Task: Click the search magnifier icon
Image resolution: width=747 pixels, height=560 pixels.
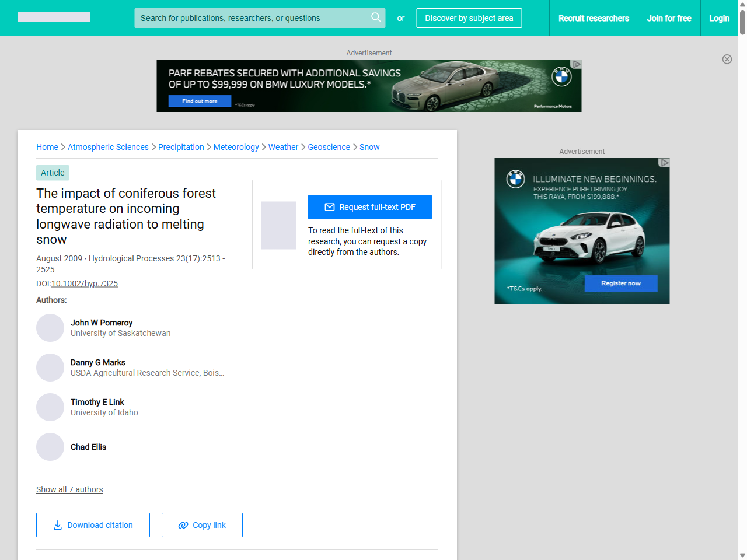Action: pyautogui.click(x=376, y=18)
